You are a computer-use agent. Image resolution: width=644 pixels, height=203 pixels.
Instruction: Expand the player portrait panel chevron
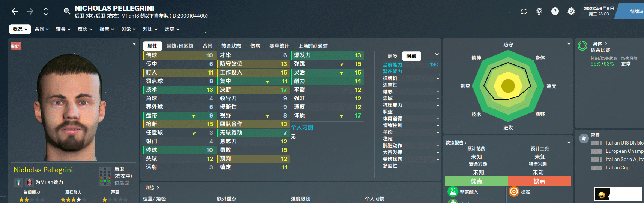[x=134, y=44]
